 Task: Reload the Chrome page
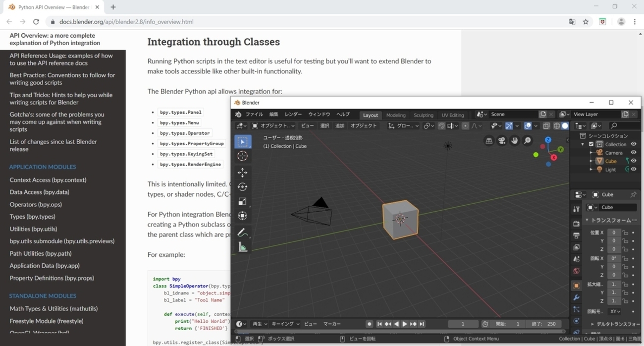36,22
